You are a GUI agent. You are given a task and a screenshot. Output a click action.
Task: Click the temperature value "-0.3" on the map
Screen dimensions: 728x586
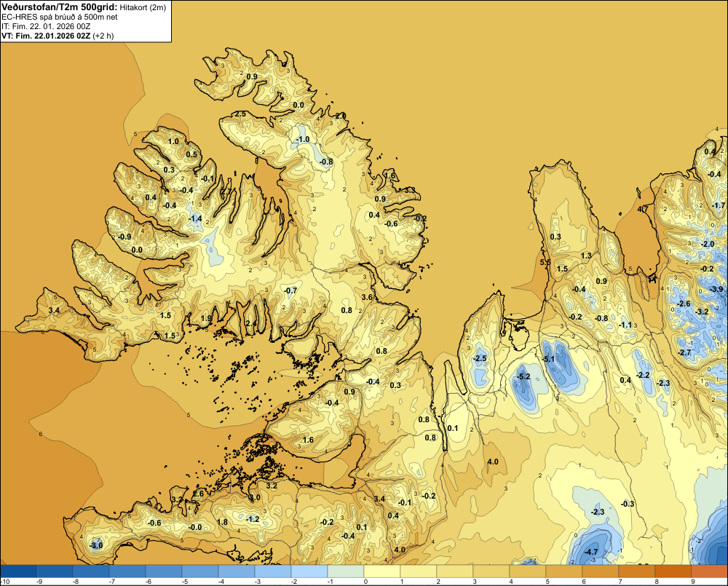(x=628, y=504)
